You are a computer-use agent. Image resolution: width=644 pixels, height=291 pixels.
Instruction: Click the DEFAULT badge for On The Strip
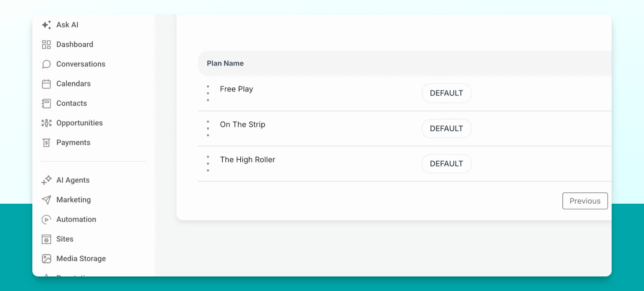point(447,129)
